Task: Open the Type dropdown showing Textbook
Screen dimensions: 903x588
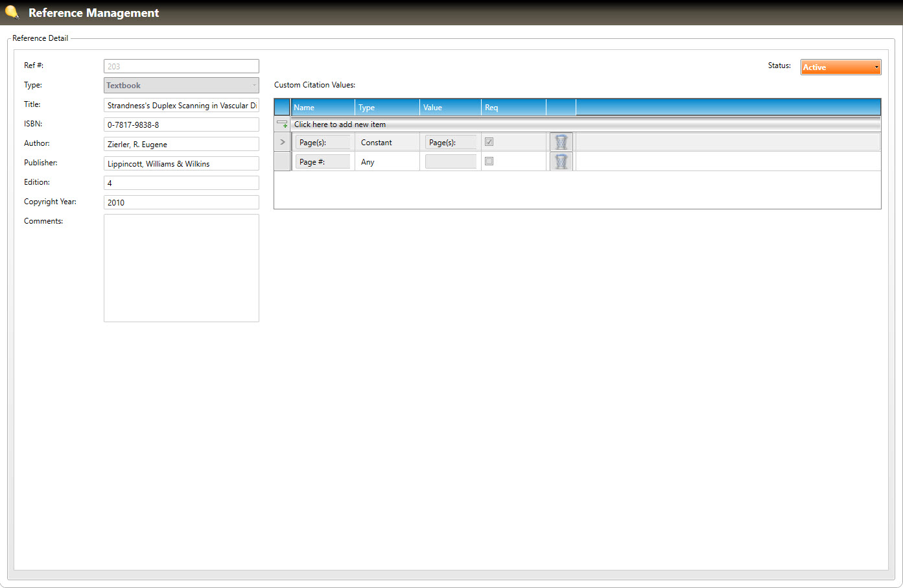Action: pyautogui.click(x=182, y=86)
